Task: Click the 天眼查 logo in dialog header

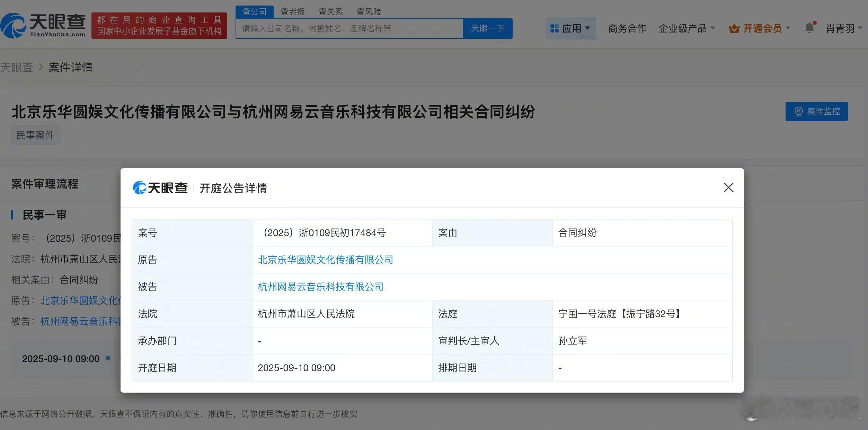Action: pos(160,188)
